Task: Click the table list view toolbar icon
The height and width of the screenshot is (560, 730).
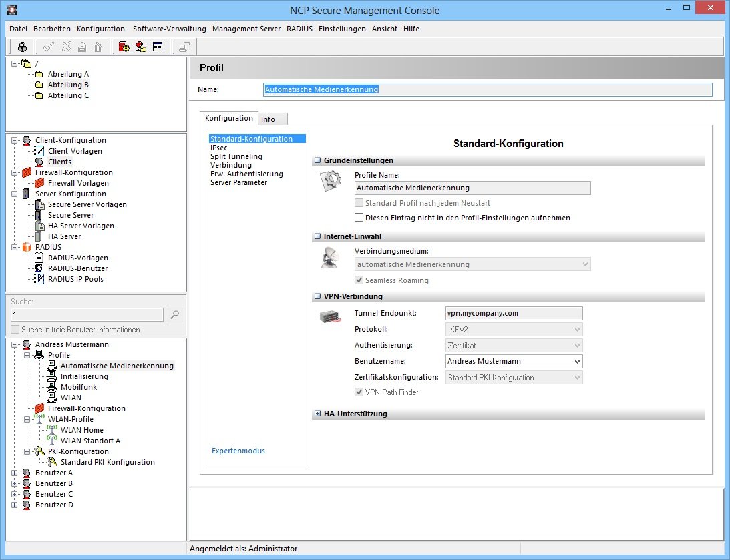Action: click(158, 47)
